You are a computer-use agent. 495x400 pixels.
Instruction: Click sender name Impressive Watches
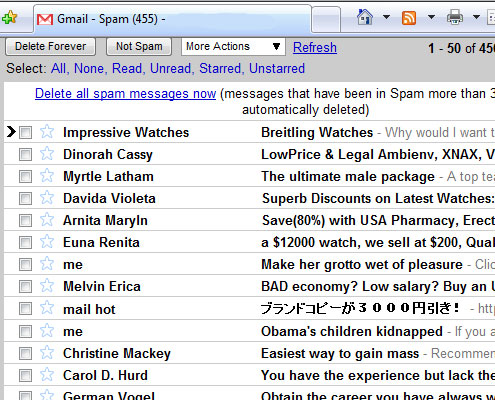click(x=126, y=132)
